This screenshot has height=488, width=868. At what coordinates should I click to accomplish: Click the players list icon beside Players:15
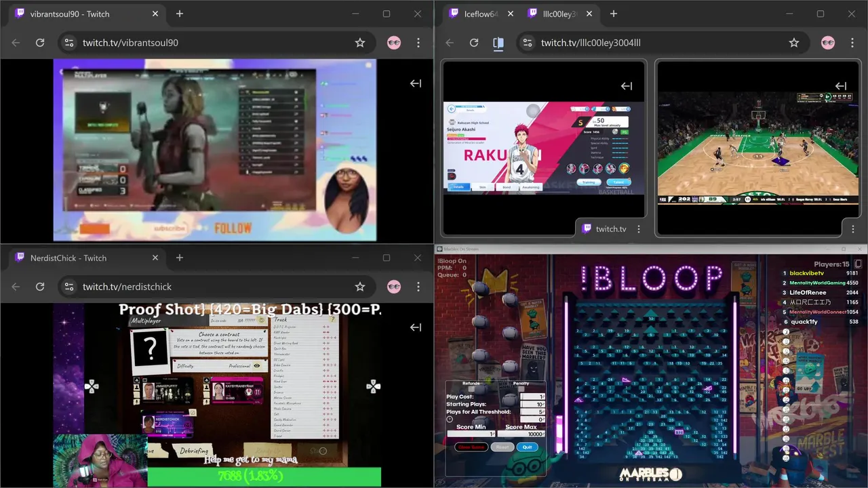(858, 264)
